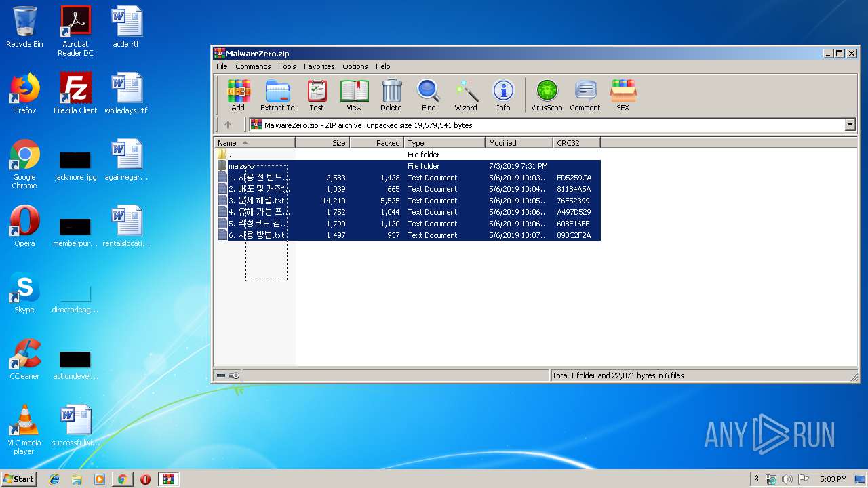Sort files by Modified column

point(519,143)
